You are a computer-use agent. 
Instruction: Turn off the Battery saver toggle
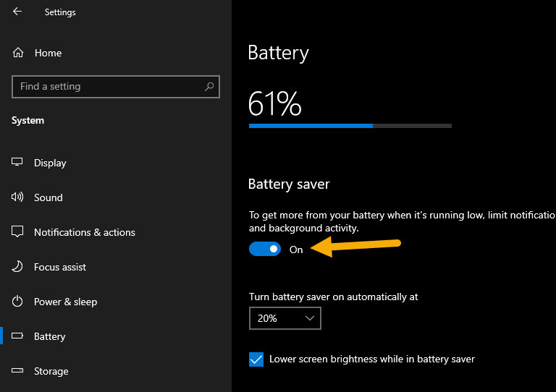click(x=265, y=250)
